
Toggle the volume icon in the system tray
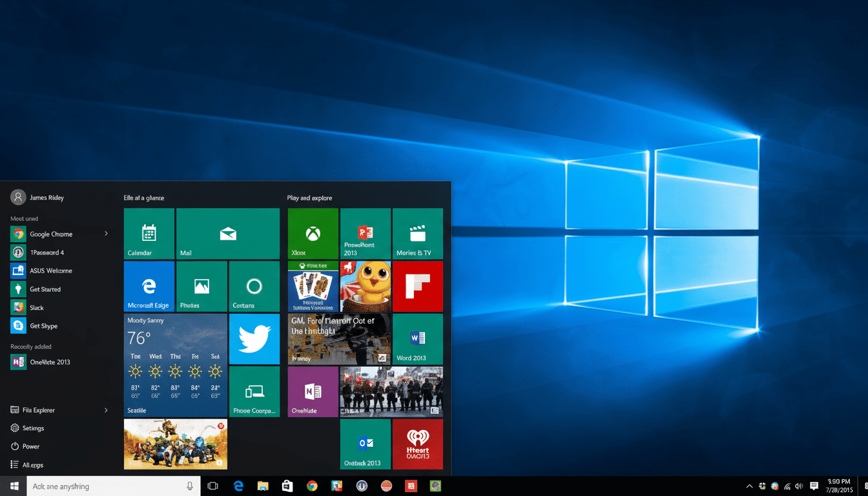pyautogui.click(x=799, y=486)
